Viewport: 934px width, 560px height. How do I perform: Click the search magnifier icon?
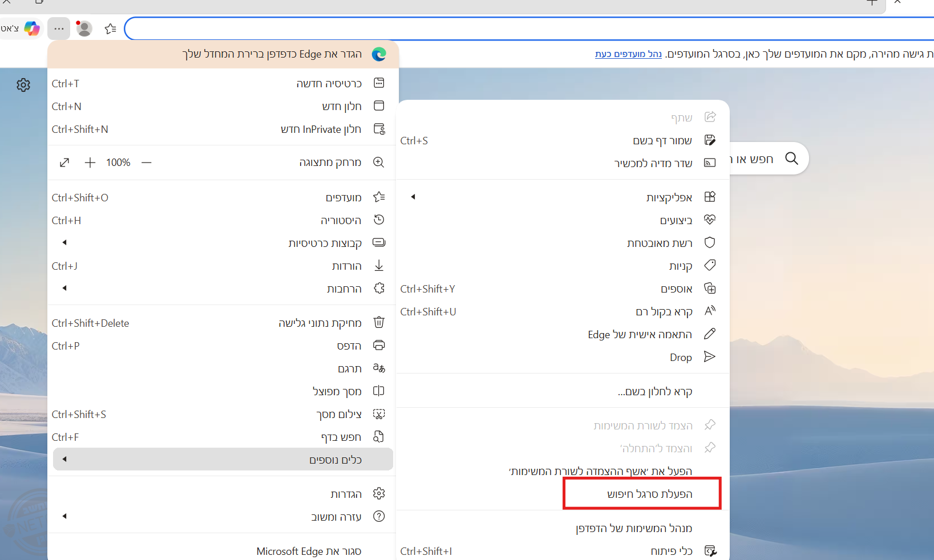pyautogui.click(x=791, y=158)
